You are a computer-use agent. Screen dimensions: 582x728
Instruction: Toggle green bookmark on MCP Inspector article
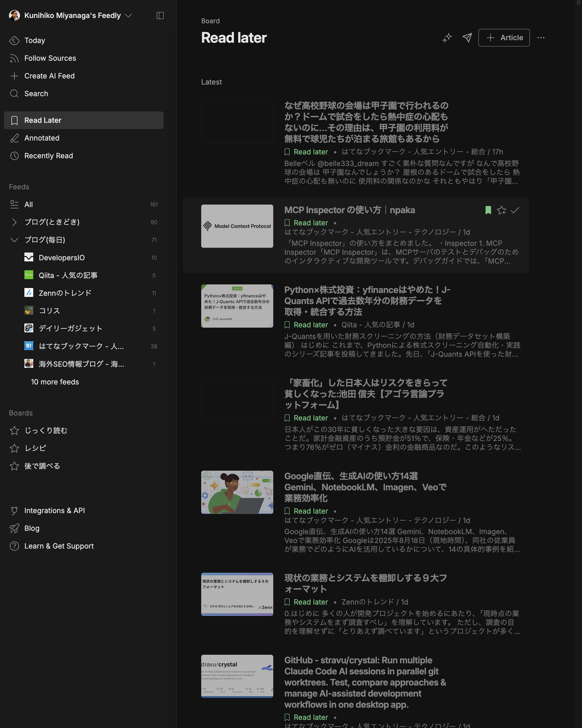point(488,210)
